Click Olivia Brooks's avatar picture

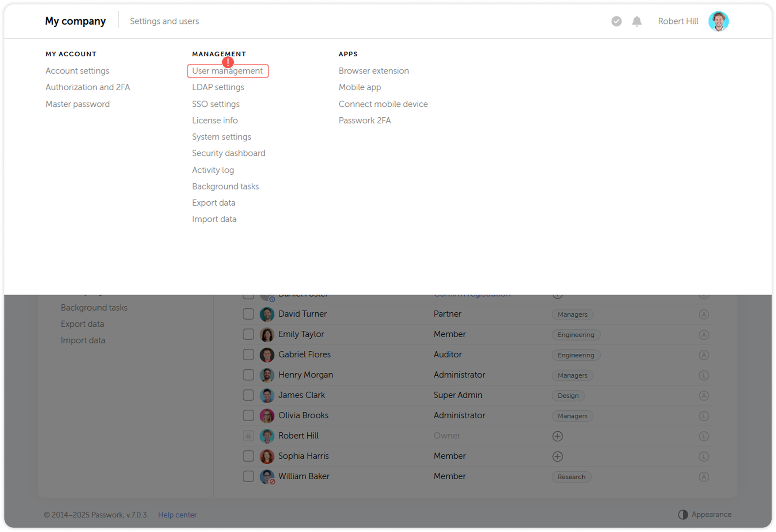point(267,416)
